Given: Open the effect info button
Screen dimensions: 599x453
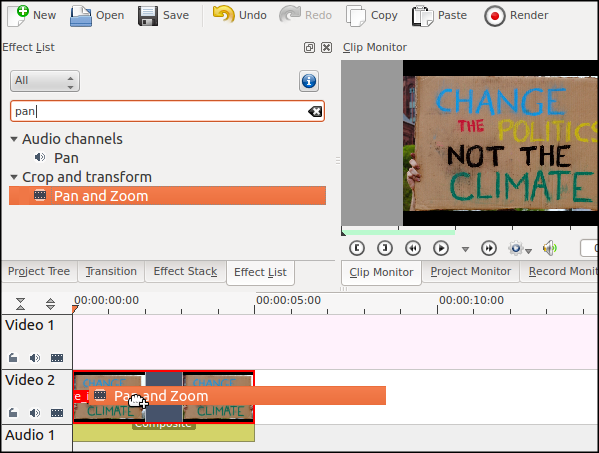Looking at the screenshot, I should 309,81.
